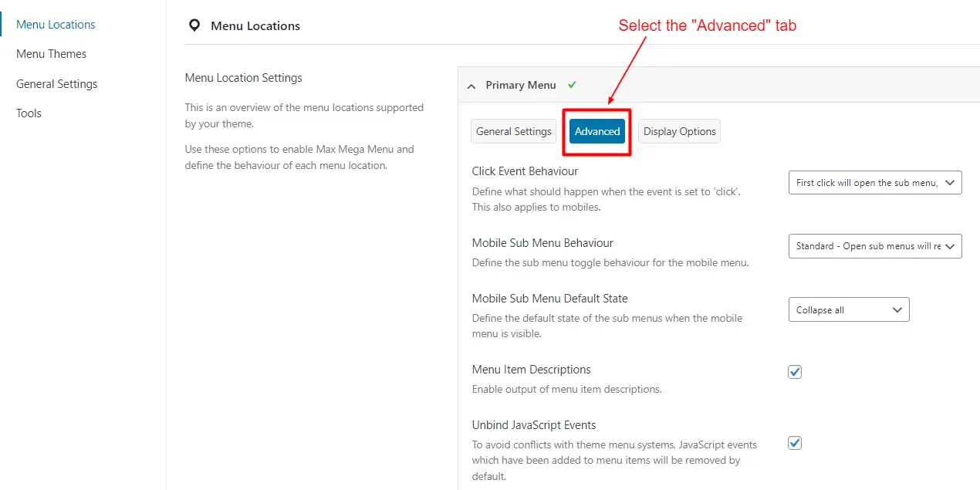
Task: Open the Mobile Sub Menu Behaviour dropdown
Action: pyautogui.click(x=874, y=245)
